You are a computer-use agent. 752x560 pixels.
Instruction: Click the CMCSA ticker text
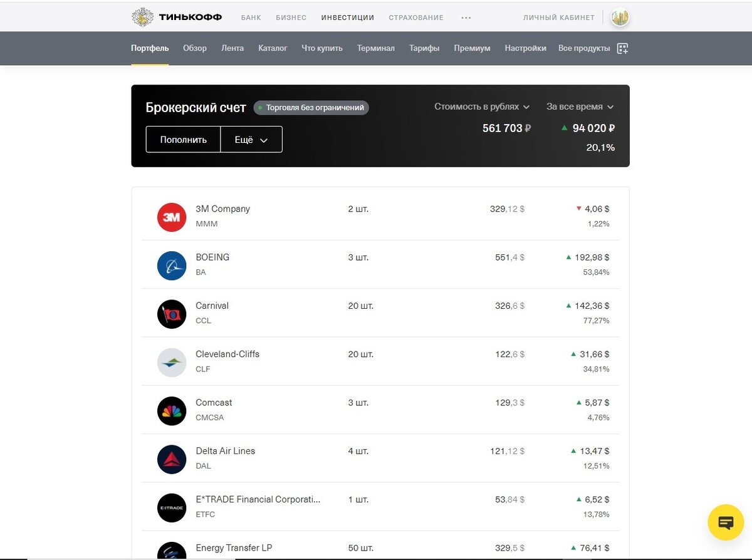pos(209,418)
